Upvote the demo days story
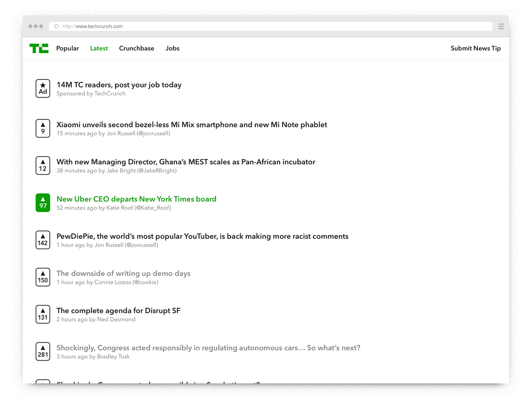 click(43, 277)
